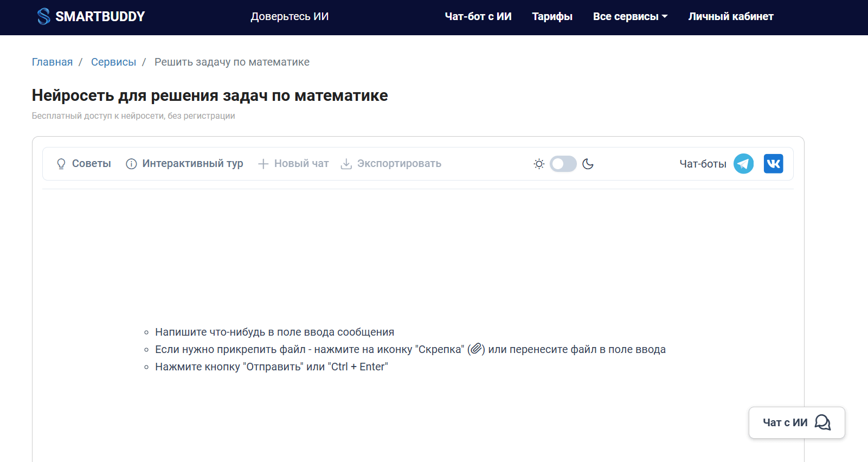This screenshot has width=868, height=462.
Task: Click the moon dark-mode icon
Action: (x=588, y=164)
